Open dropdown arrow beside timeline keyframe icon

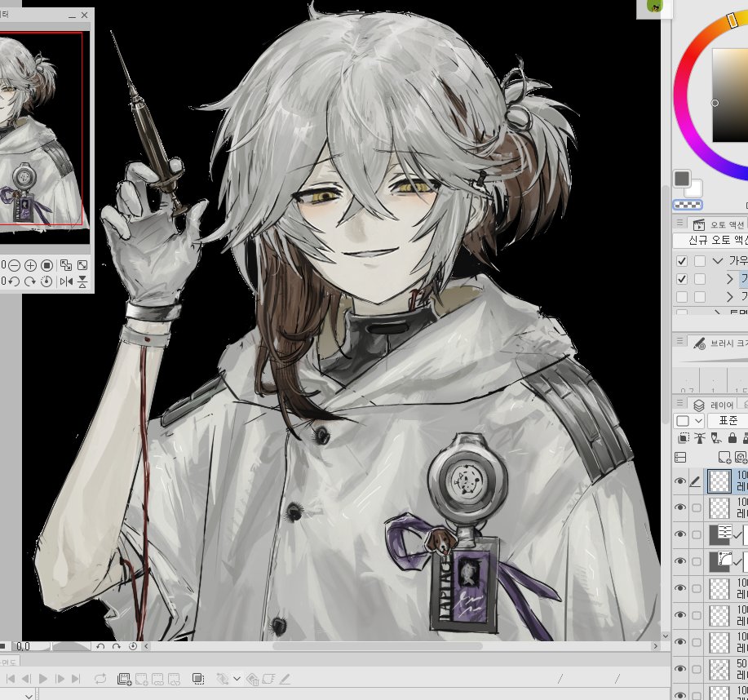click(237, 679)
